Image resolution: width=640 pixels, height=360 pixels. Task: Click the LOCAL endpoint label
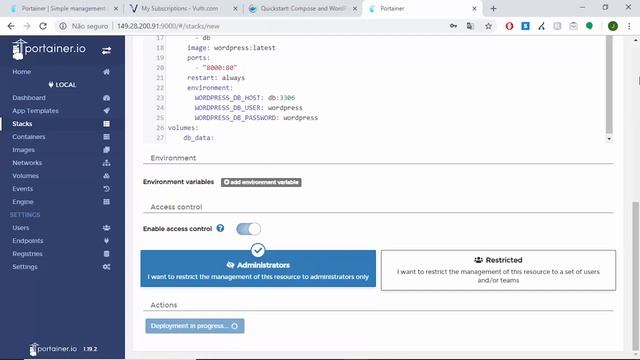[62, 85]
